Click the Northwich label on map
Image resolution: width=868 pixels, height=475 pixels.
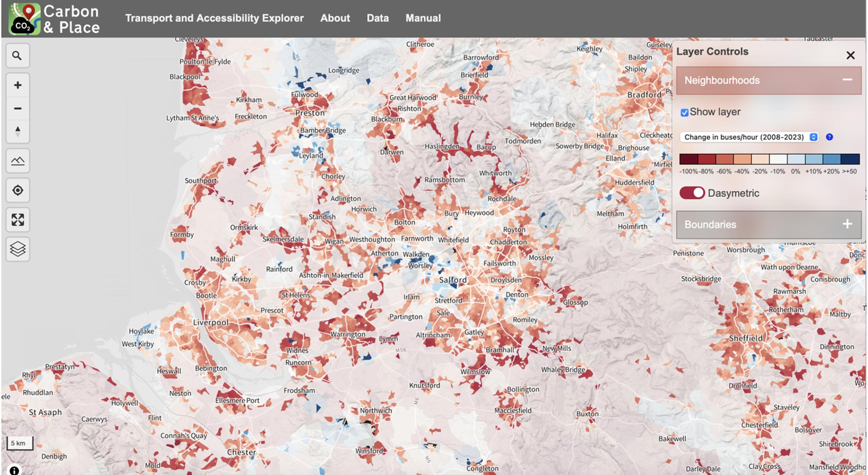[x=376, y=411]
